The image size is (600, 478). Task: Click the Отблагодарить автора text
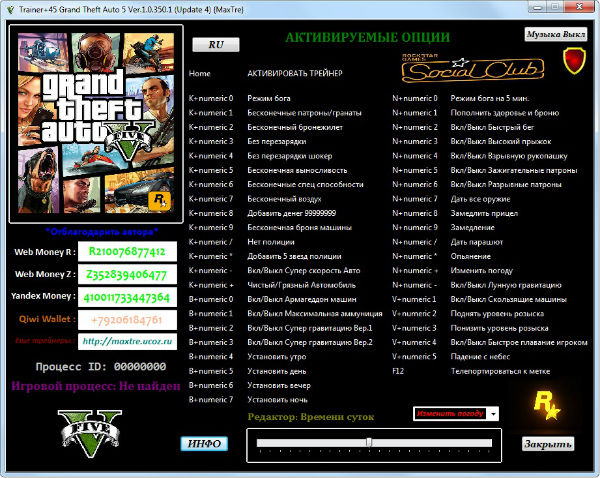(x=102, y=232)
